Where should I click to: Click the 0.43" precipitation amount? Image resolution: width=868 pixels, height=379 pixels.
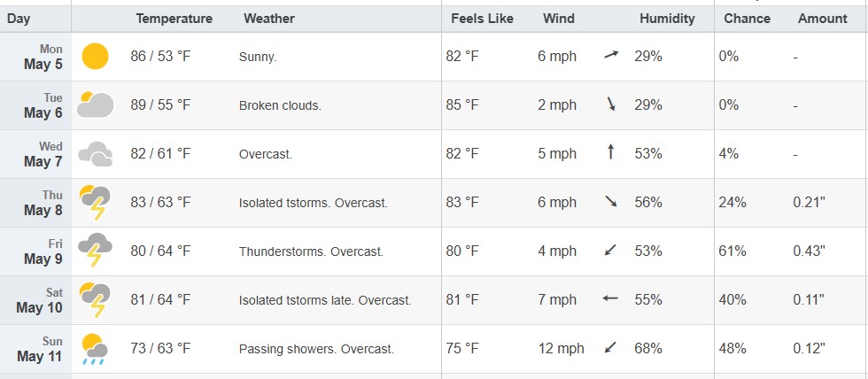(x=809, y=251)
